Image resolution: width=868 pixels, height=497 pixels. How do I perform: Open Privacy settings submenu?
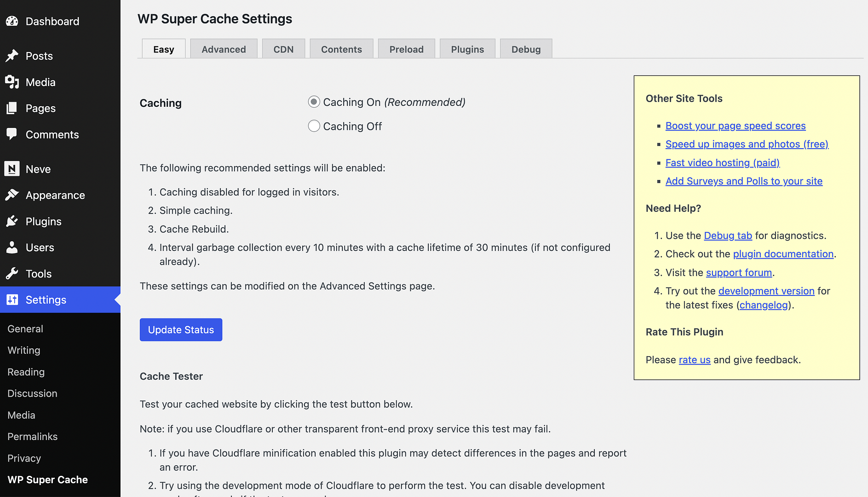24,458
